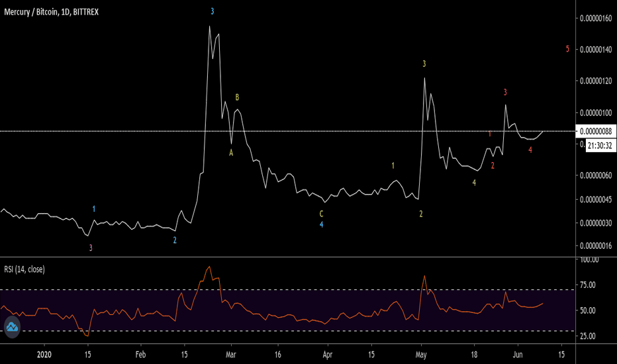Select the red wave 3 label
Screen dimensions: 617x364
505,93
